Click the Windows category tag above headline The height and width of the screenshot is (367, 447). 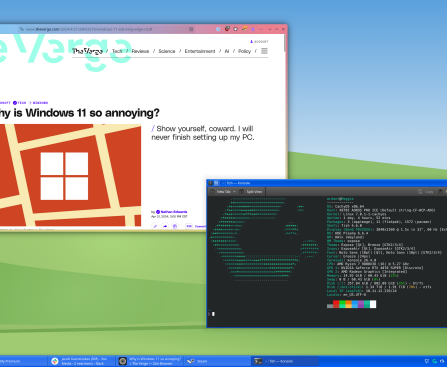point(38,103)
